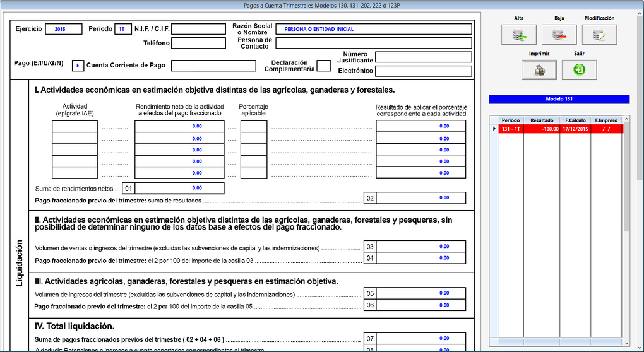Click the Modificación edit-record icon
Viewport: 644px width, 352px height.
tap(599, 35)
